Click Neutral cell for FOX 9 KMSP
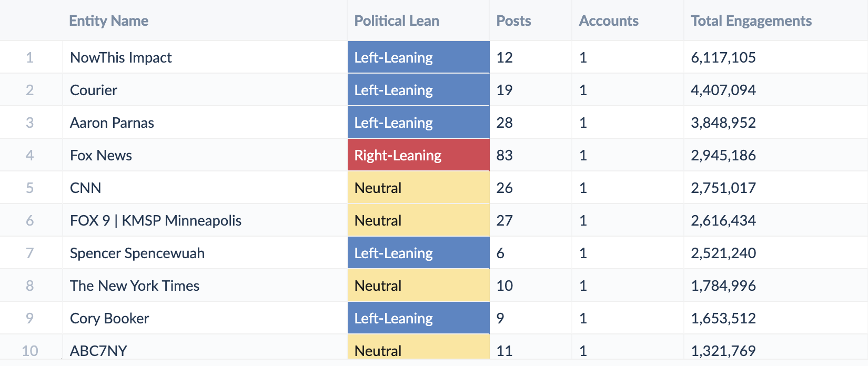This screenshot has width=868, height=366. 419,220
